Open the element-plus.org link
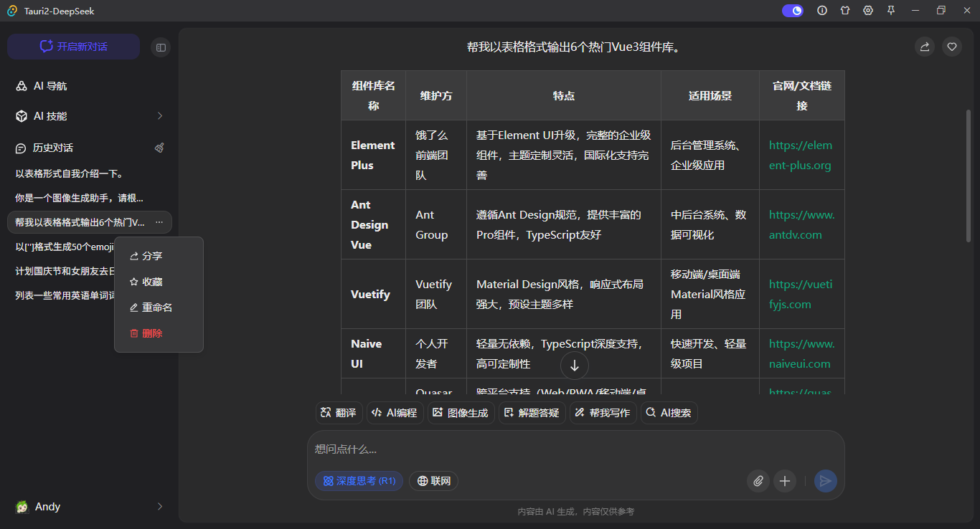980x529 pixels. point(801,154)
